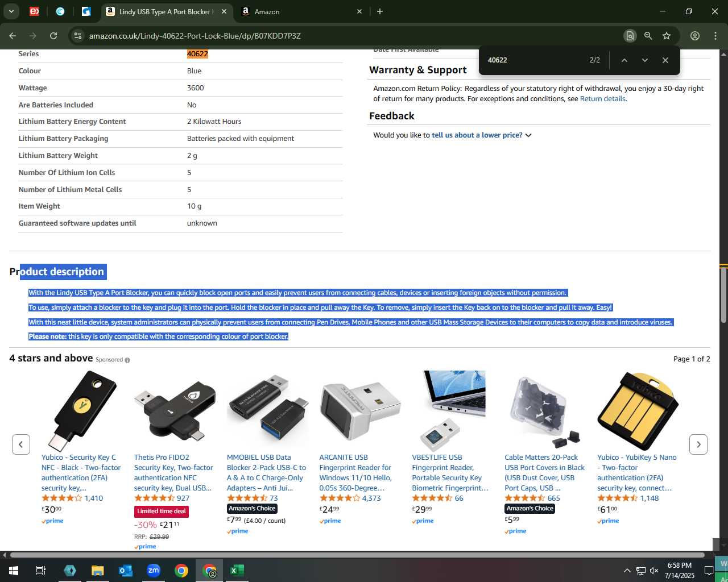This screenshot has height=582, width=728.
Task: Click horizontal scrollbar at page bottom
Action: (x=357, y=555)
